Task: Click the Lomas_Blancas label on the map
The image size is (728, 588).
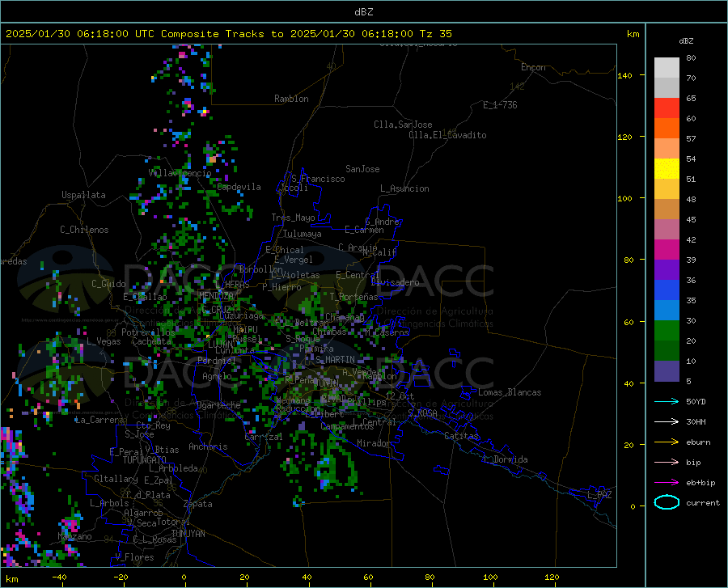Action: click(x=510, y=392)
